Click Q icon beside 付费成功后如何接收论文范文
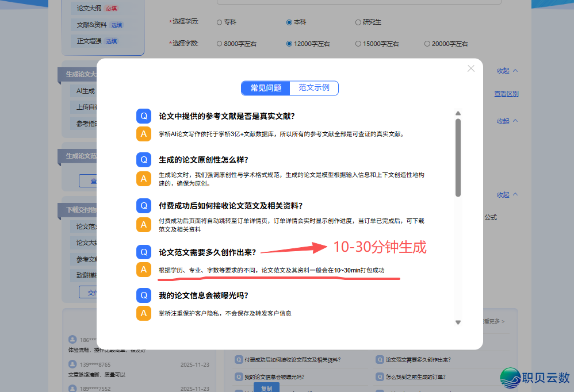 coord(144,206)
